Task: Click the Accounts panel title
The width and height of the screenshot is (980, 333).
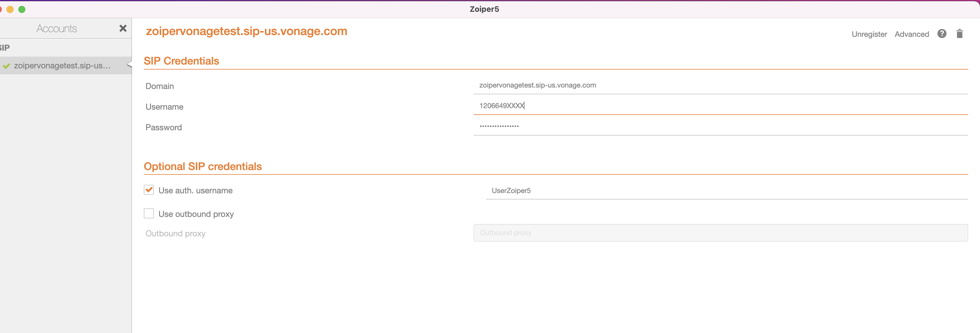Action: click(57, 29)
